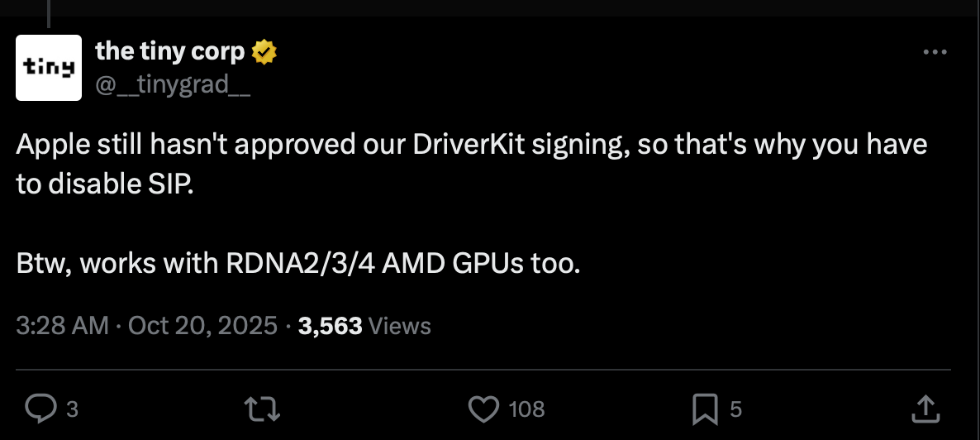980x440 pixels.
Task: Click the 3:28 AM post time
Action: point(62,325)
